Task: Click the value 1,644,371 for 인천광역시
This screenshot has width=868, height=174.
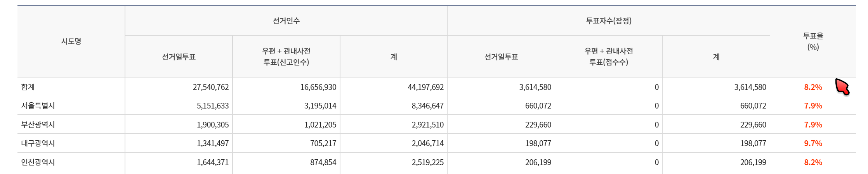Action: click(x=213, y=162)
